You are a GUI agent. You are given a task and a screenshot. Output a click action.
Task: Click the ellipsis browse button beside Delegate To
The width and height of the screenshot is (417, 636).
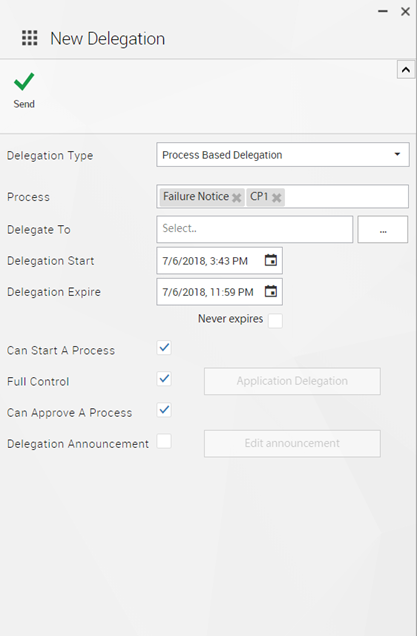coord(383,229)
